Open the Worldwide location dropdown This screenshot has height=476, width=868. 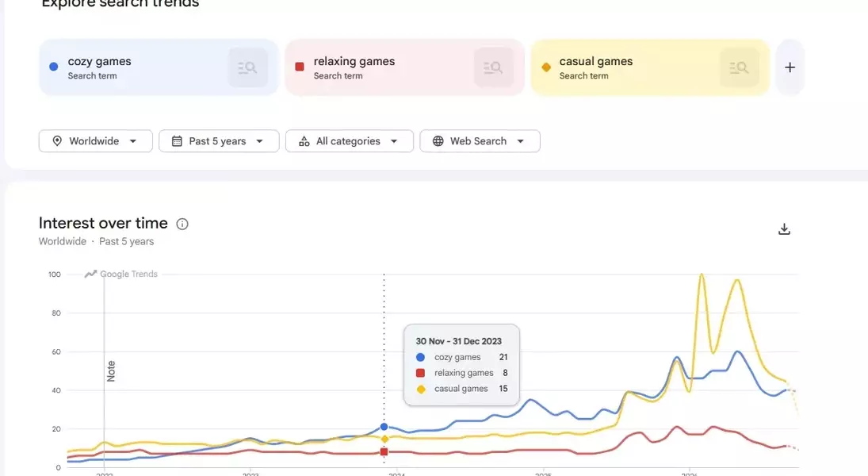click(x=96, y=141)
